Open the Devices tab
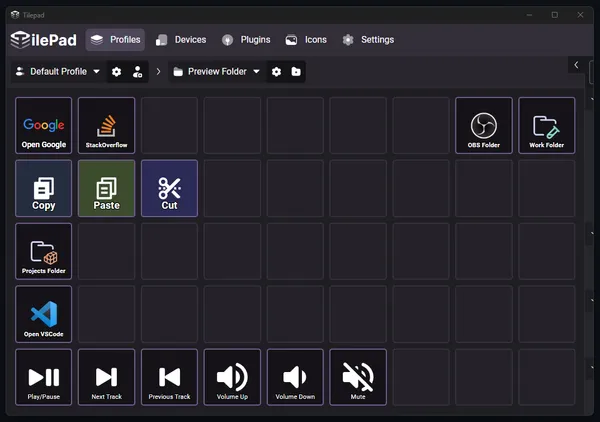Viewport: 600px width, 422px height. (181, 40)
